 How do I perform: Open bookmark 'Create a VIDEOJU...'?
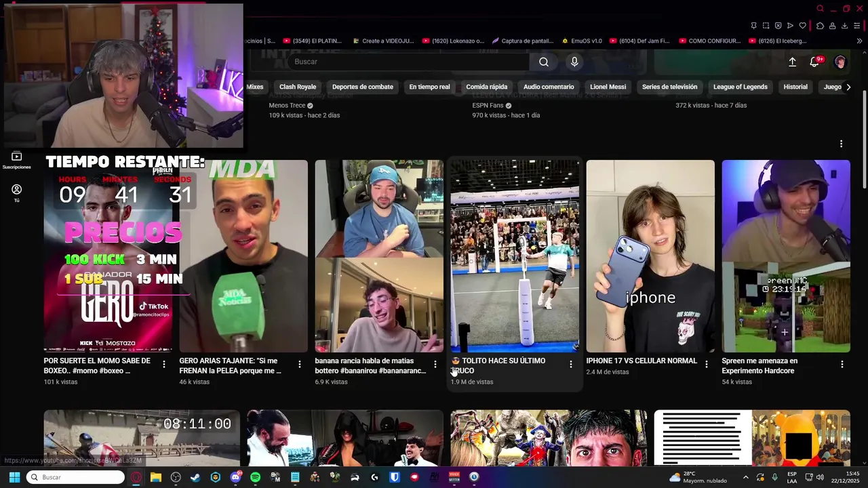384,41
